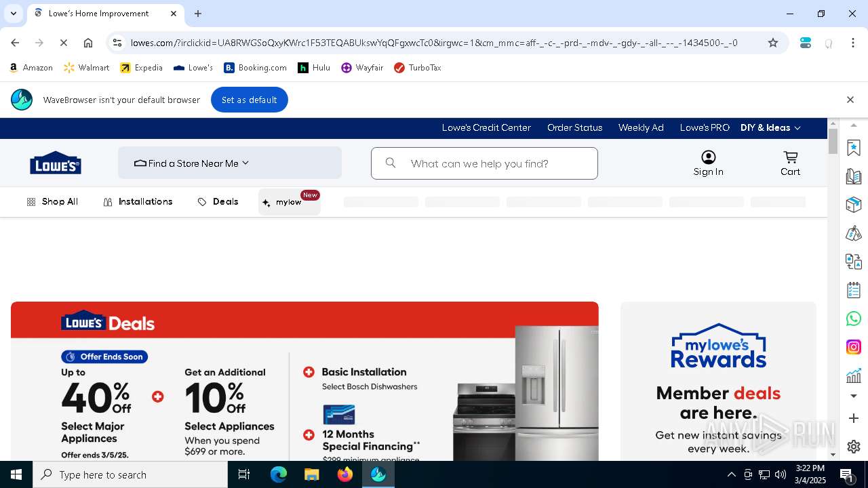This screenshot has width=868, height=488.
Task: Click the address bar URL
Action: point(434,43)
